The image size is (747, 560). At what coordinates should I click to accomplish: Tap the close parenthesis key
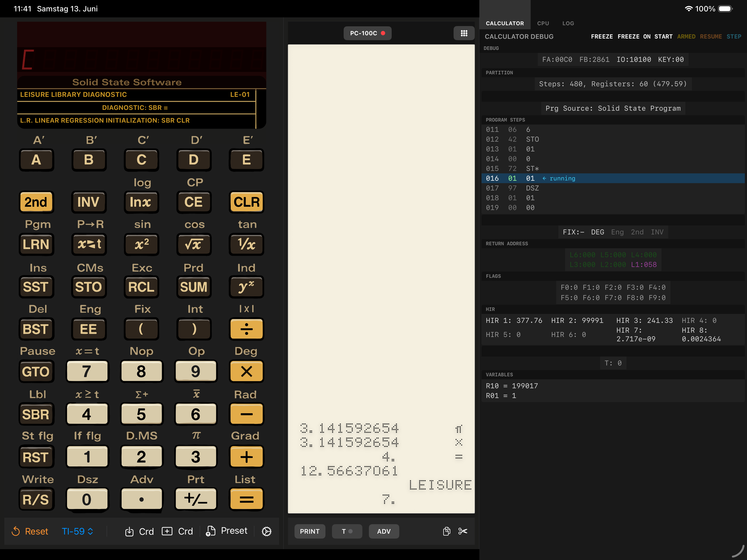click(194, 329)
